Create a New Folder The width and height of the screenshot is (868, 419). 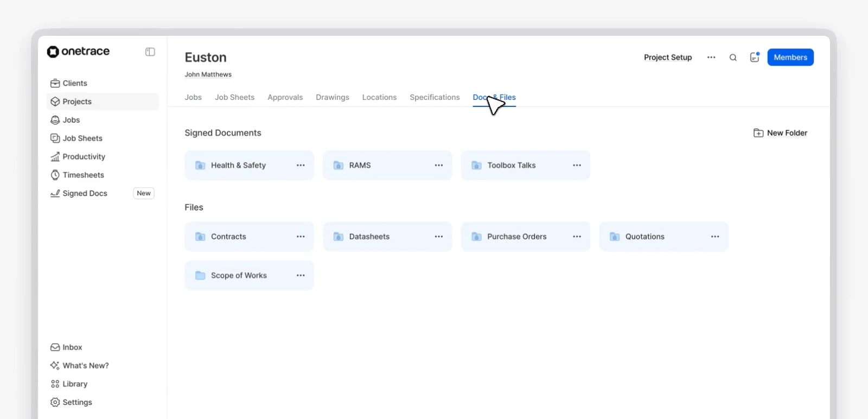pos(781,133)
